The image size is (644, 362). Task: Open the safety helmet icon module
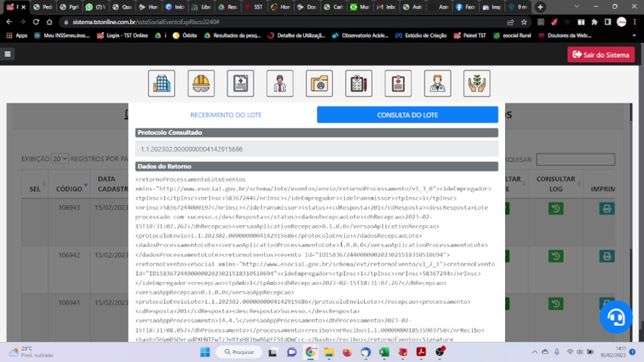coord(201,83)
